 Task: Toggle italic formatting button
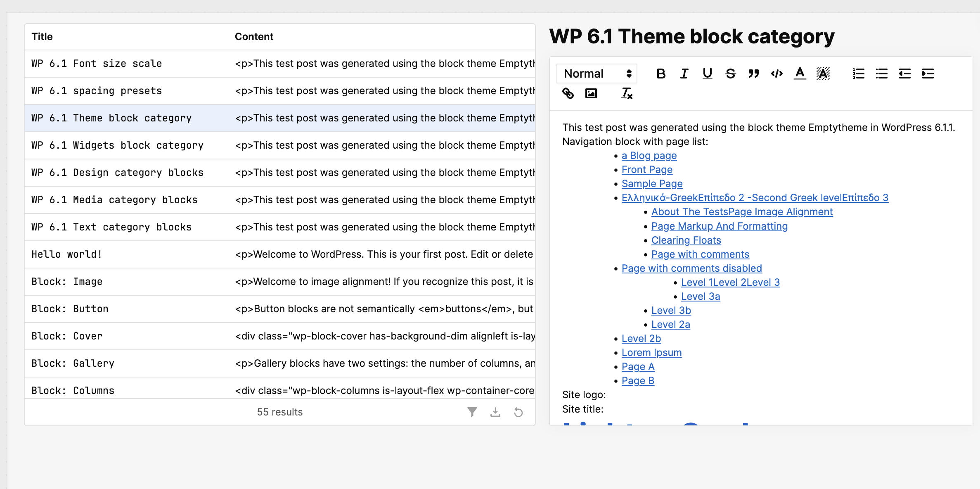(684, 74)
